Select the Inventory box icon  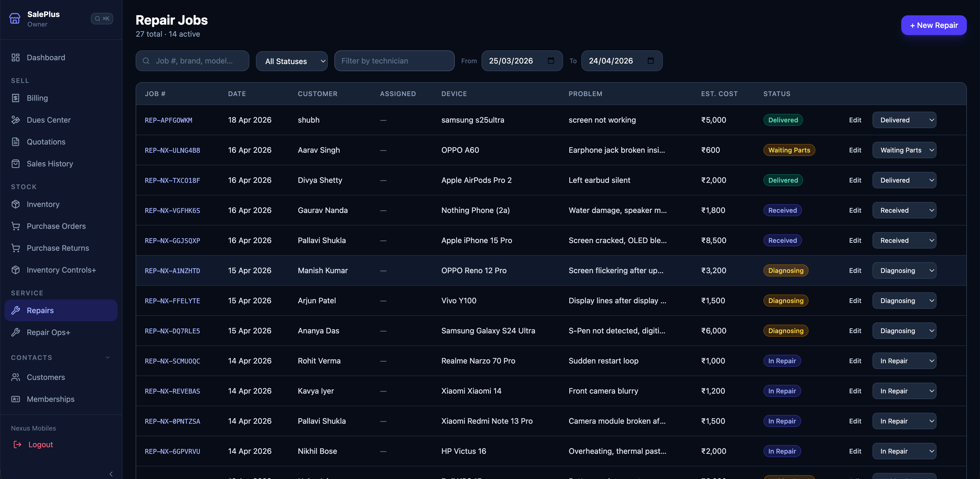(15, 204)
